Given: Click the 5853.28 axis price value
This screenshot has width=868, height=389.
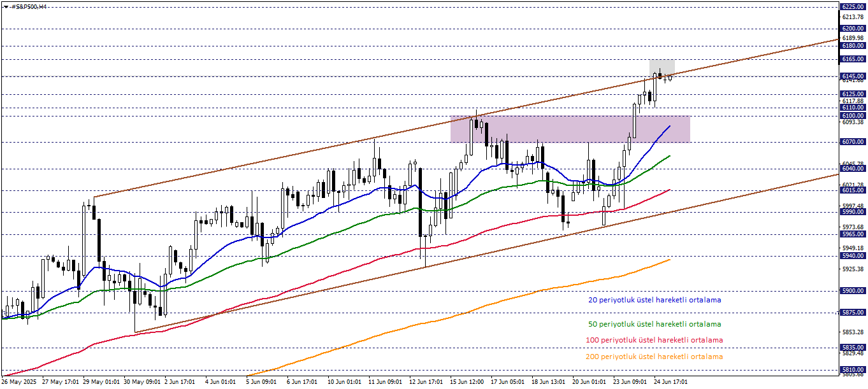Looking at the screenshot, I should (853, 332).
